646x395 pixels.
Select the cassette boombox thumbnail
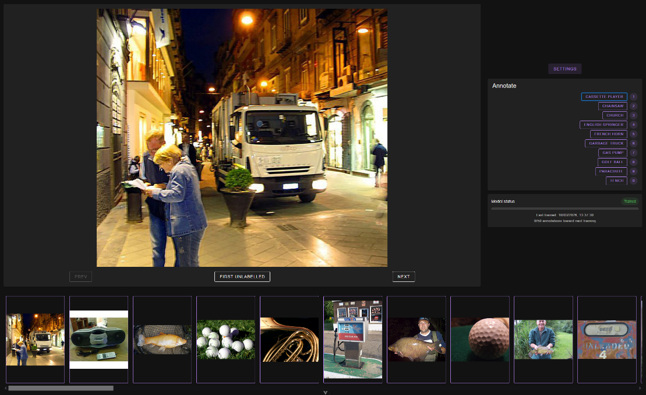[98, 339]
